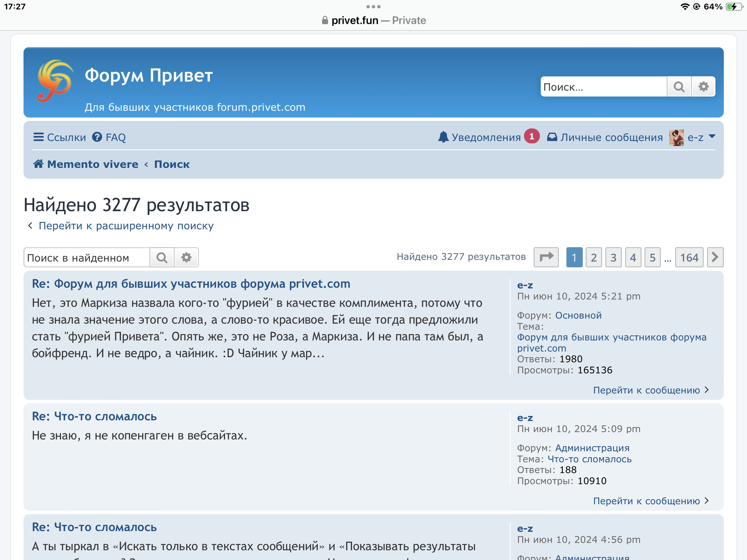Click the Личные сообщения inbox icon
This screenshot has width=747, height=560.
[x=552, y=137]
